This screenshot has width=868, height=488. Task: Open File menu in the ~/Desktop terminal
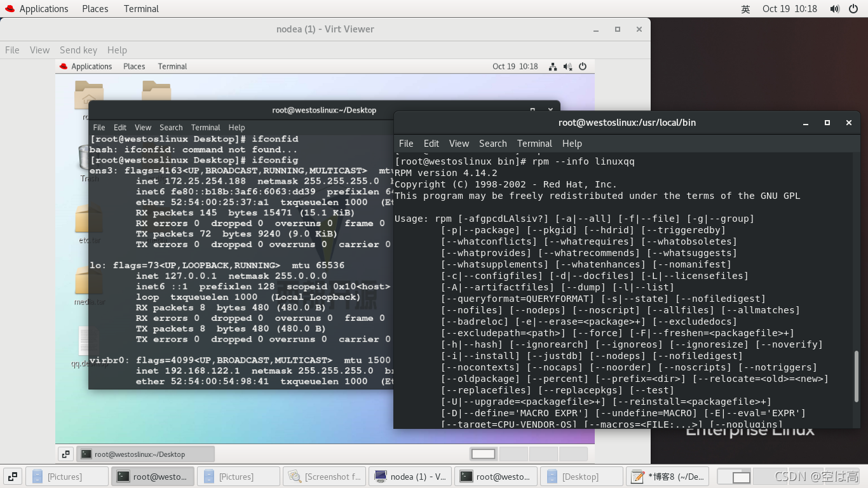tap(99, 127)
